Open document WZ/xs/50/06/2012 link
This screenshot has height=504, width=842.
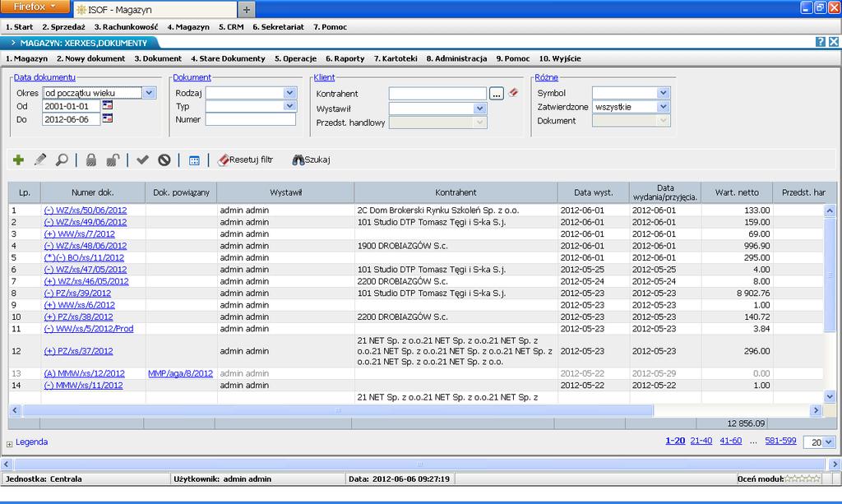point(86,210)
